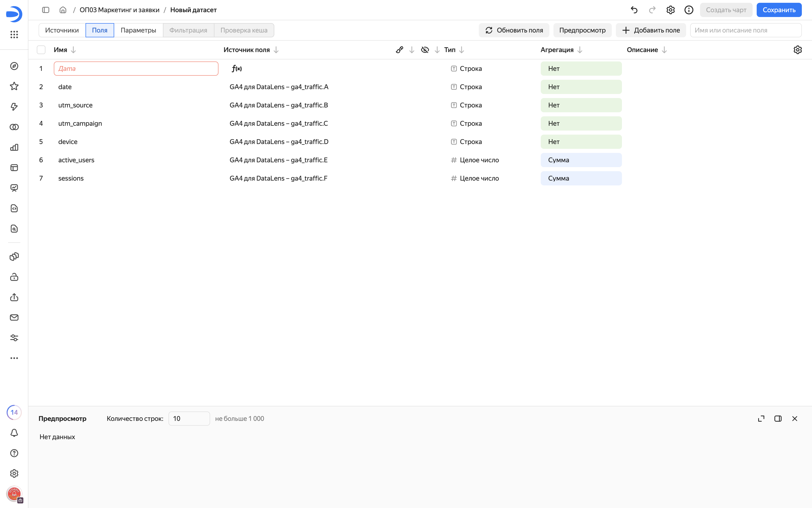
Task: Open type selector for utm_source row
Action: [466, 105]
